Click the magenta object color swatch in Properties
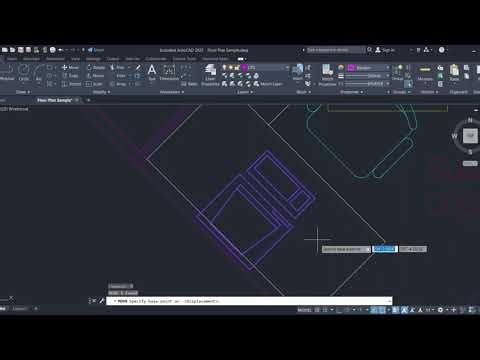This screenshot has width=480, height=360. click(x=351, y=68)
